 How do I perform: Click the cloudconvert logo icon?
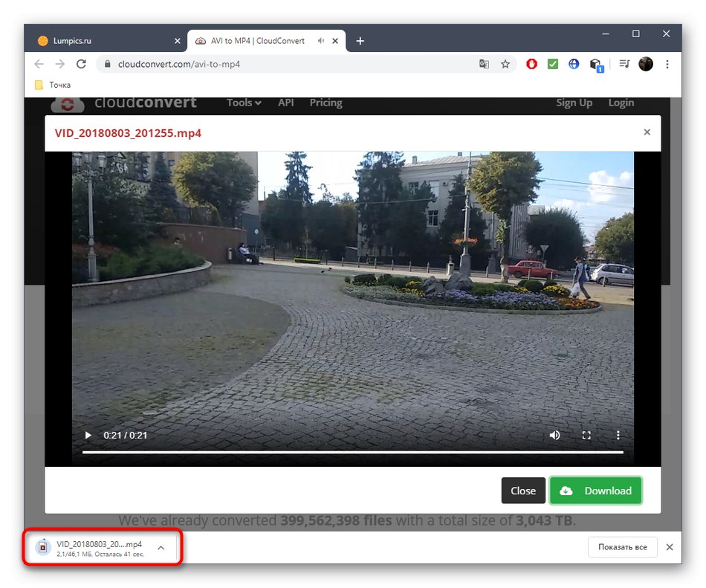click(67, 104)
